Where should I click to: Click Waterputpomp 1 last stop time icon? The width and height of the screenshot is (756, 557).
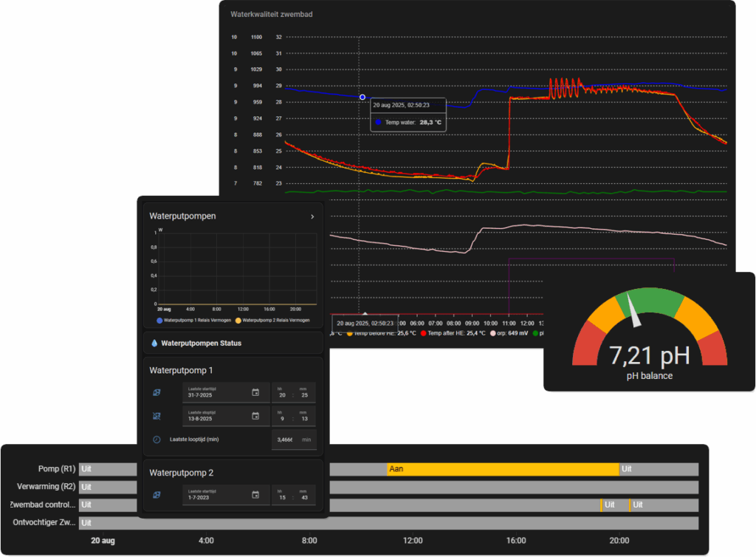157,416
